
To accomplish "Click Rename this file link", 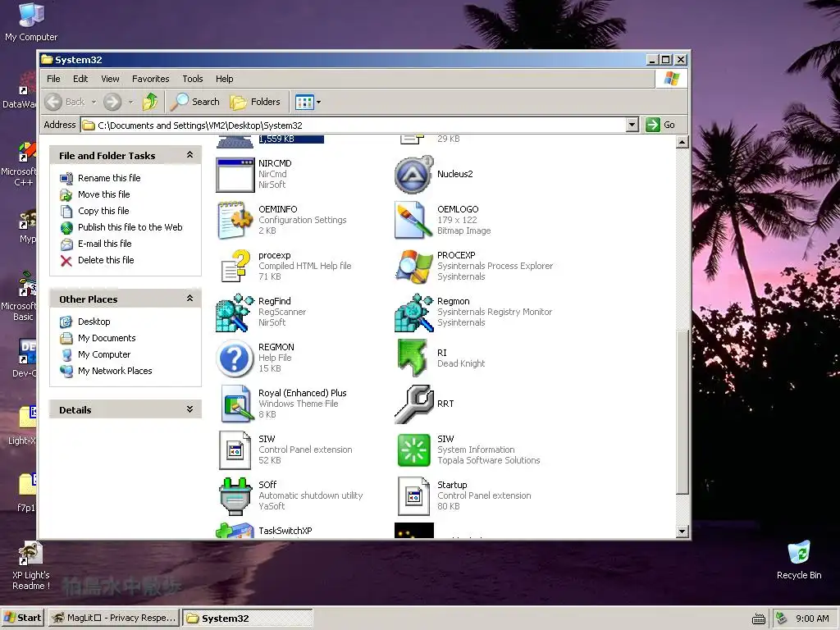I will pos(109,178).
